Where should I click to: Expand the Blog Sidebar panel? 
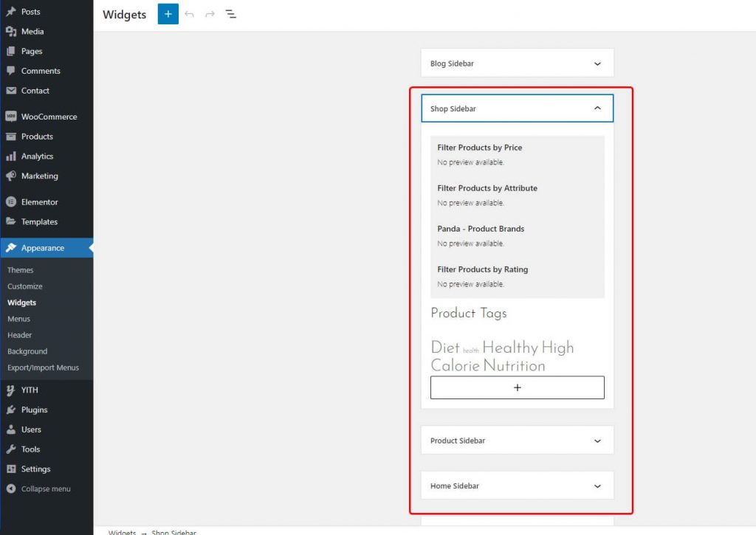[597, 63]
